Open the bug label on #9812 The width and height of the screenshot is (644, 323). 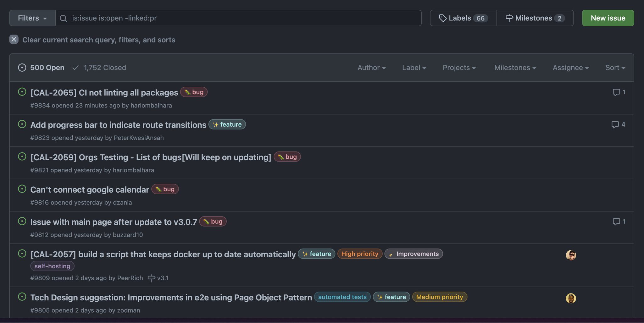213,221
